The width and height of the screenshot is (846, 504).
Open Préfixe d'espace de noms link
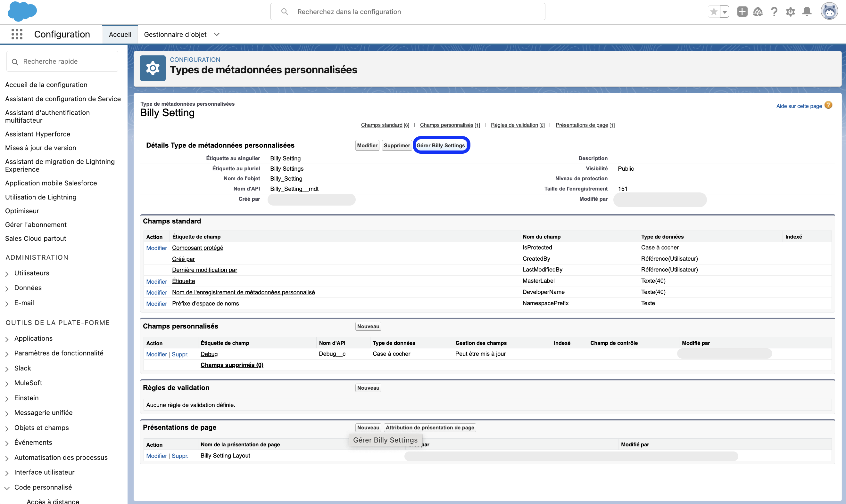click(x=205, y=303)
